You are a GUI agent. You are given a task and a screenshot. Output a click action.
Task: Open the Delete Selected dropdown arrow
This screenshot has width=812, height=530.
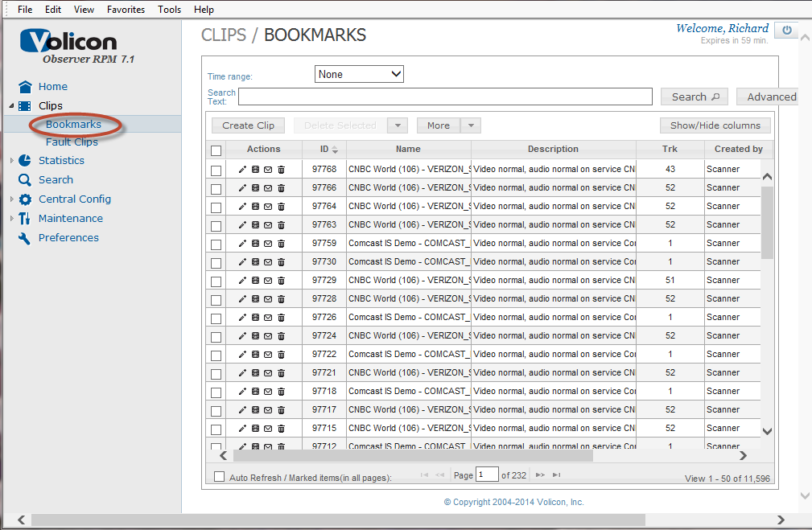(398, 125)
